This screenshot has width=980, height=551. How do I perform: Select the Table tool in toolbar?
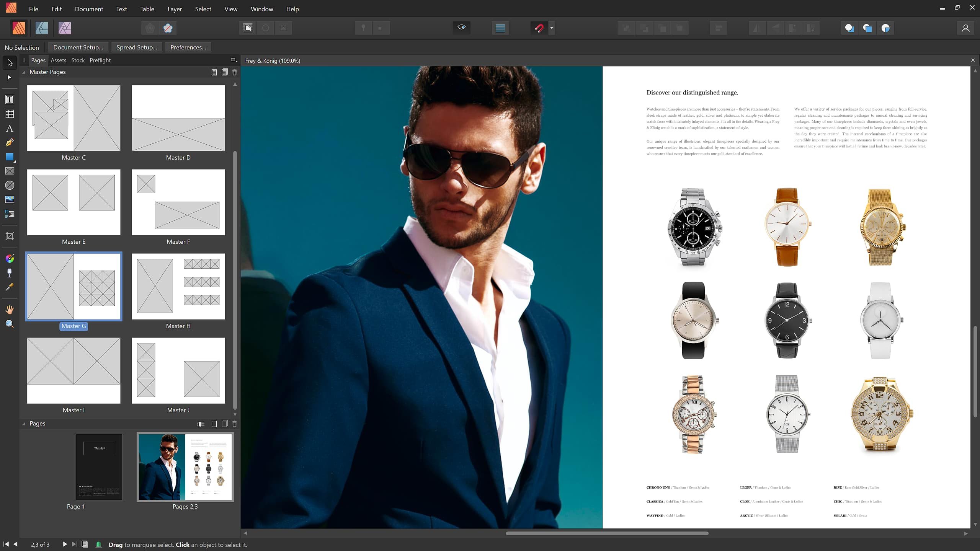10,114
